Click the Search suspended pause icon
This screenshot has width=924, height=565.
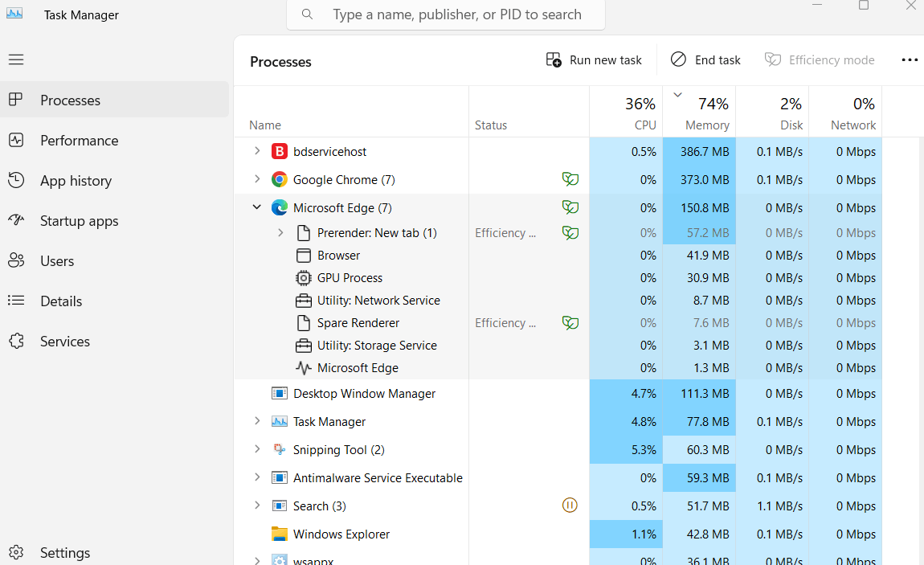570,506
